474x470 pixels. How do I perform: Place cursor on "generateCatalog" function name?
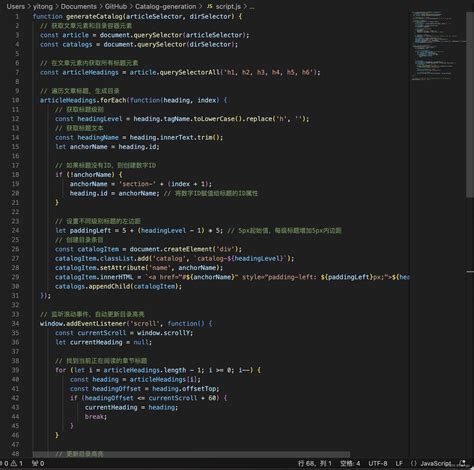[x=94, y=16]
